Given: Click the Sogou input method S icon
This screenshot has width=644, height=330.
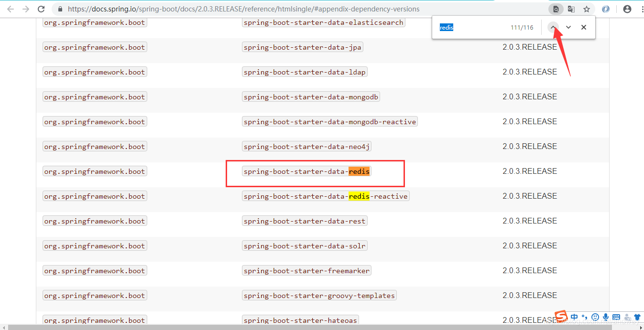Looking at the screenshot, I should click(x=561, y=317).
